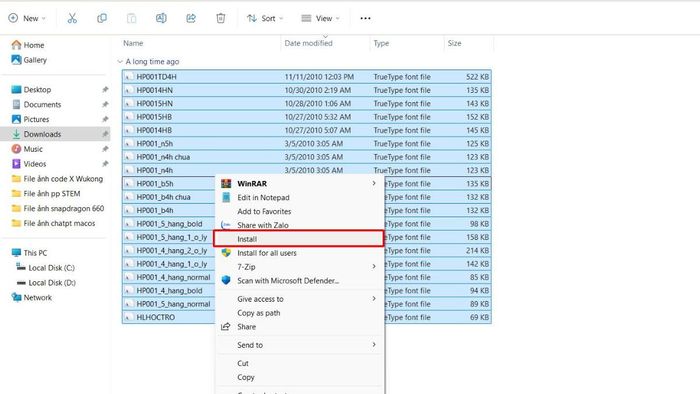The image size is (700, 394).
Task: Click the Share toolbar icon
Action: (191, 18)
